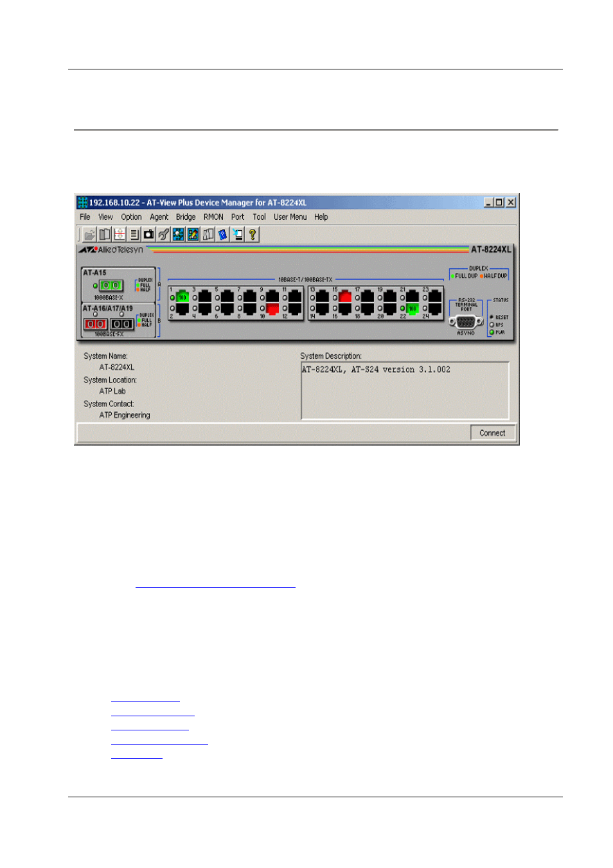This screenshot has height=868, width=613.
Task: Click the text list document toolbar icon
Action: pos(134,235)
